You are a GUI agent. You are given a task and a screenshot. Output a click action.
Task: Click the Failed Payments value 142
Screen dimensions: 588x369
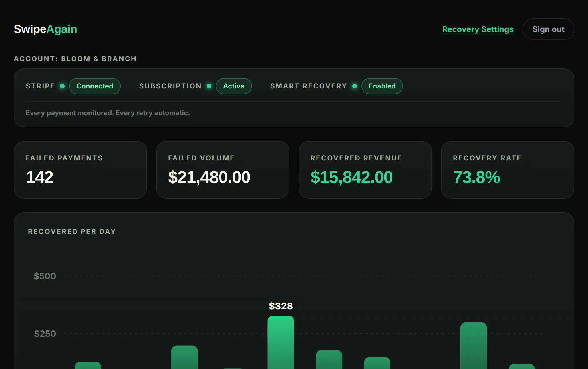(x=39, y=177)
